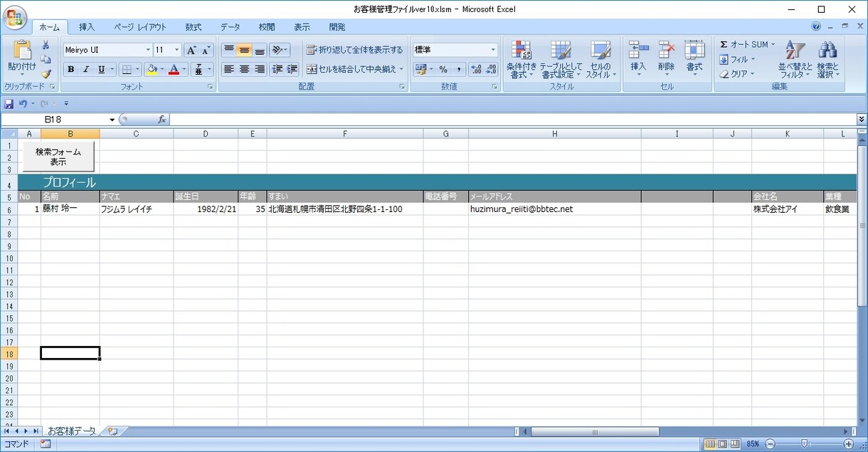Open the 数式 (Formulas) ribbon tab

point(194,27)
